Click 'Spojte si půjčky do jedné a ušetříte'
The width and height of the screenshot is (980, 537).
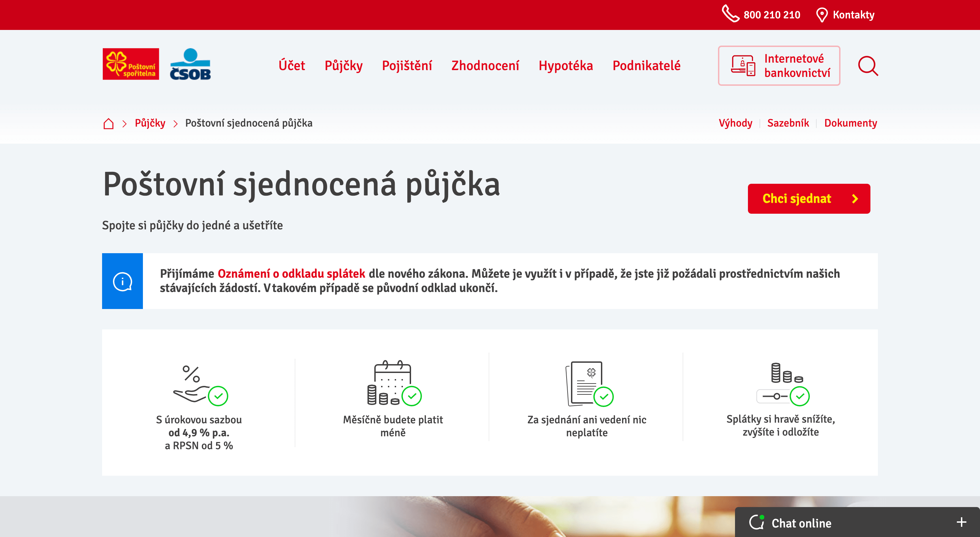(x=193, y=225)
